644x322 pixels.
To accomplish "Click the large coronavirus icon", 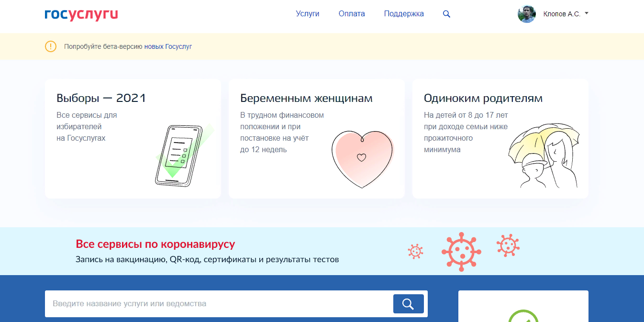I will click(x=461, y=252).
